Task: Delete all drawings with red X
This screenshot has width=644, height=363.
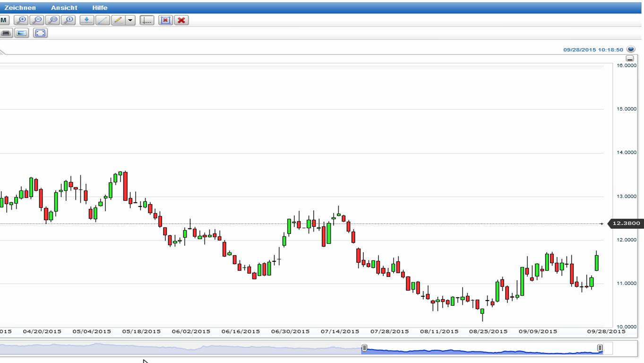Action: (x=181, y=20)
